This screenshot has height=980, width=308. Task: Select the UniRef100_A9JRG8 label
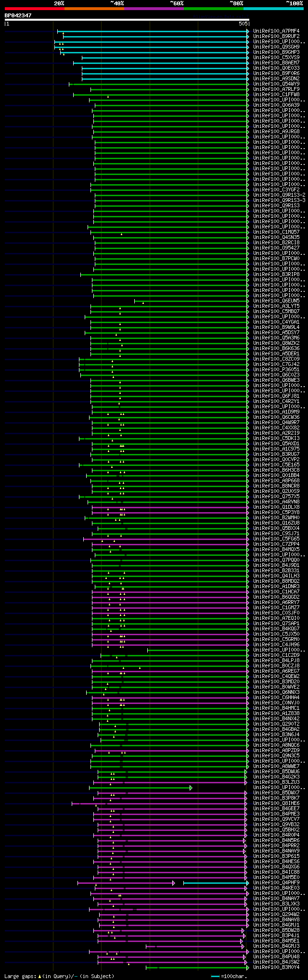[276, 132]
